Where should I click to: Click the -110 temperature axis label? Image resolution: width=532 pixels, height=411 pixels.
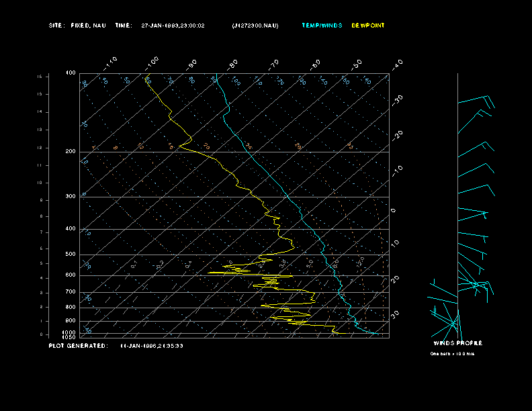tap(111, 62)
